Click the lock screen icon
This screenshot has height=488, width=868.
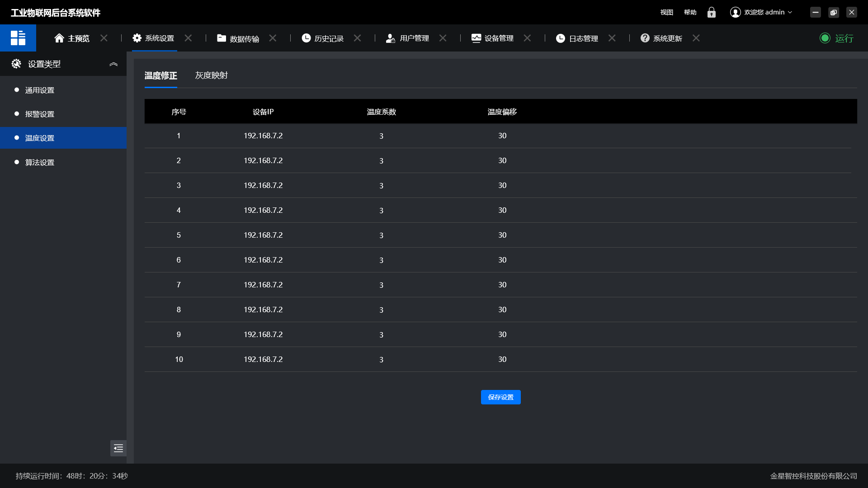click(711, 12)
